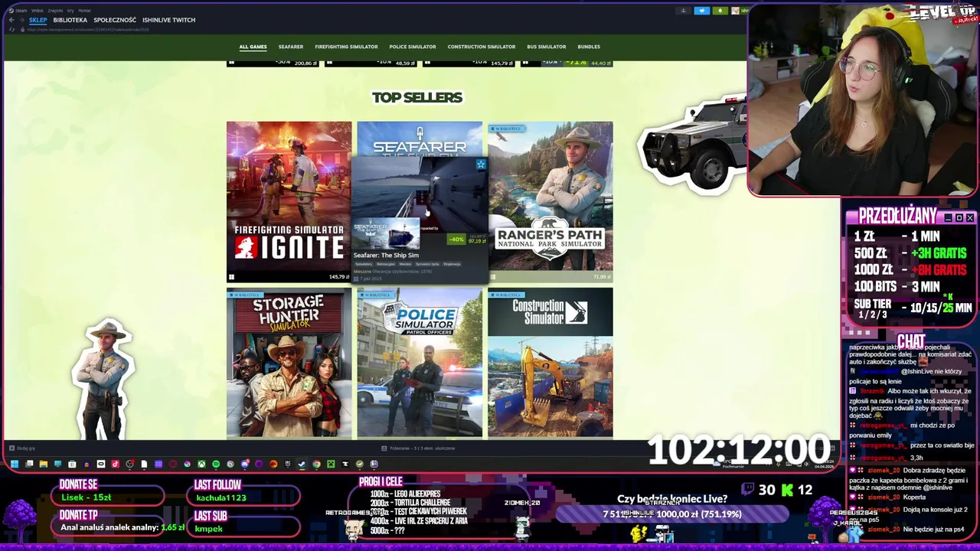Open the Steam taskbar icon
Viewport: 980px width, 551px height.
tap(302, 464)
